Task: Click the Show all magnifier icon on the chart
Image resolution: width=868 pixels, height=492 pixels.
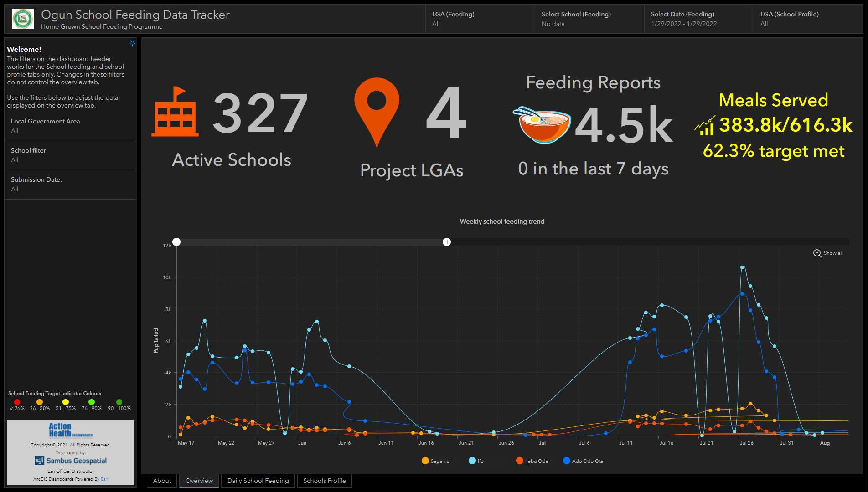Action: click(816, 253)
